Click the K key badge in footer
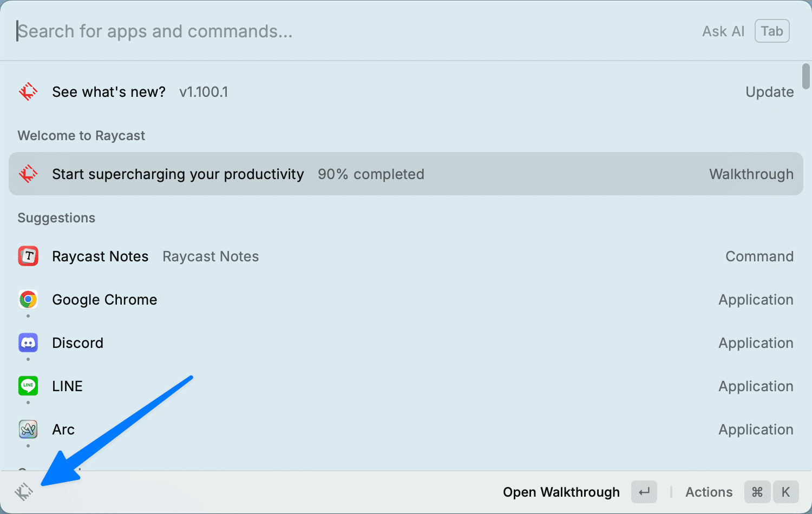This screenshot has height=514, width=812. [785, 492]
